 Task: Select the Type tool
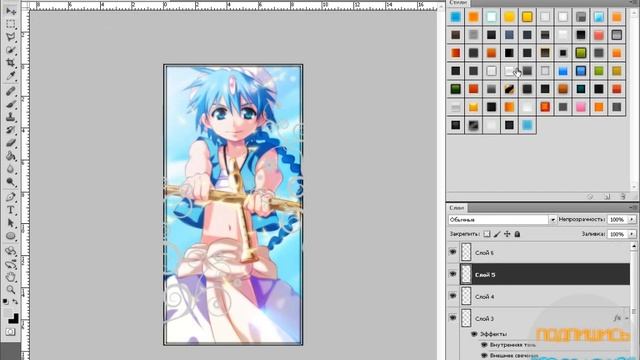click(11, 210)
